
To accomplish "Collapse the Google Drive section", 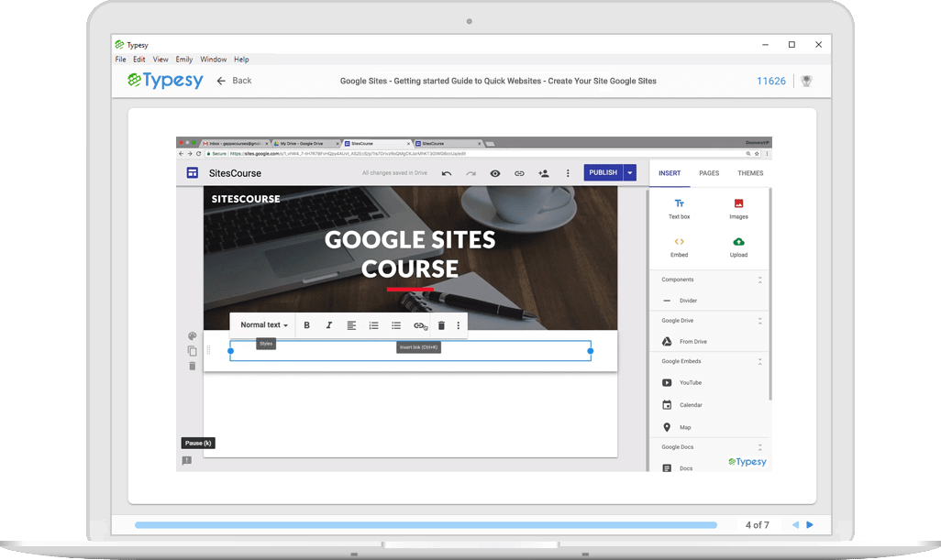I will pos(759,321).
